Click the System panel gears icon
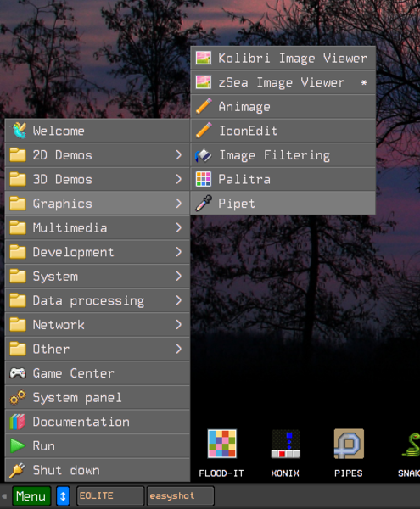 click(x=18, y=397)
